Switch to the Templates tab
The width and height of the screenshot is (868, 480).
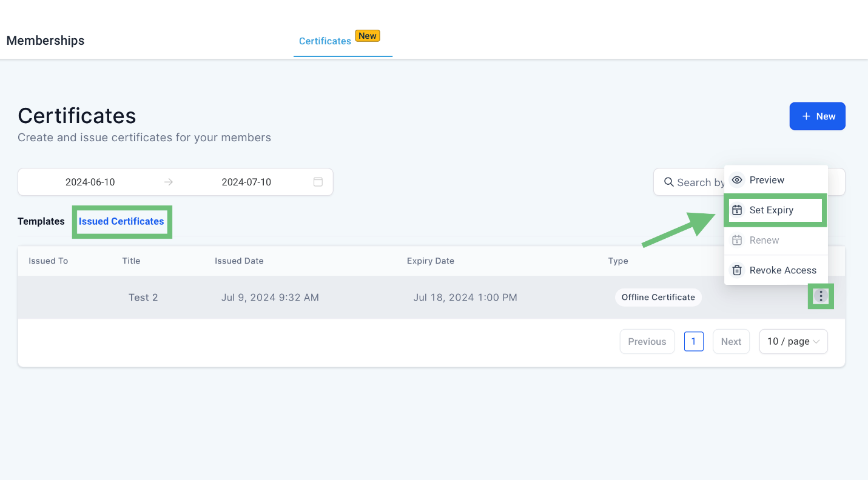(x=41, y=221)
